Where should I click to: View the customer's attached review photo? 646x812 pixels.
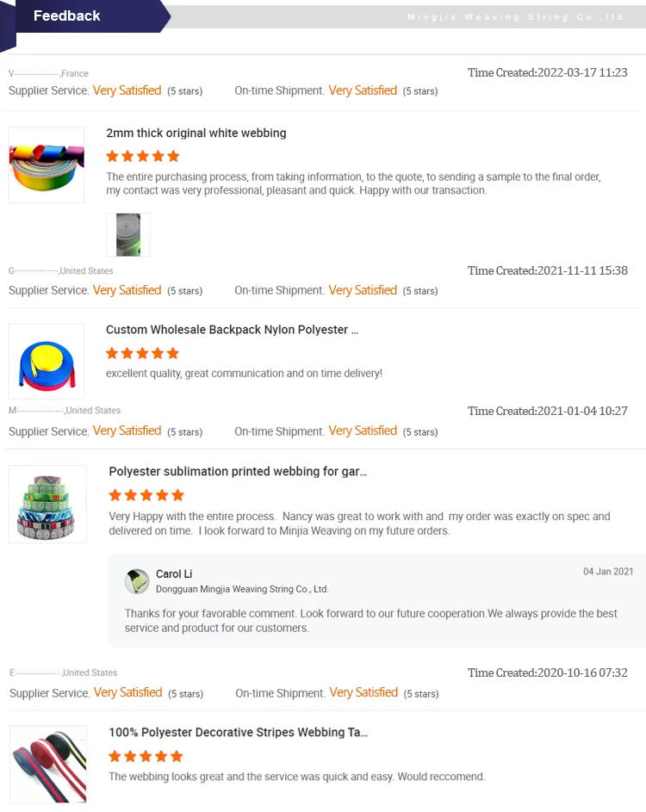tap(128, 234)
